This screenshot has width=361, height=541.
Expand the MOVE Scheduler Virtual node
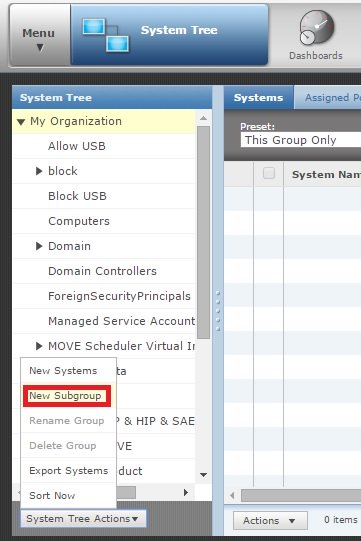tap(39, 346)
